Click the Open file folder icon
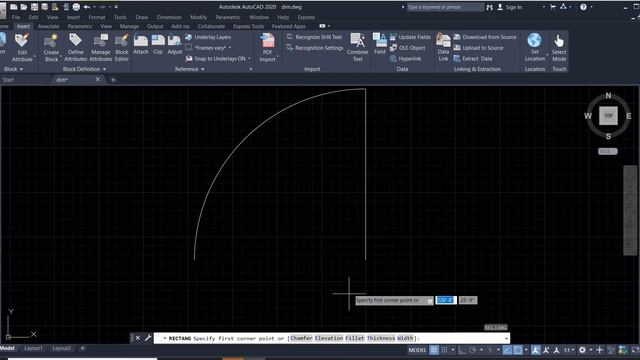 click(24, 7)
